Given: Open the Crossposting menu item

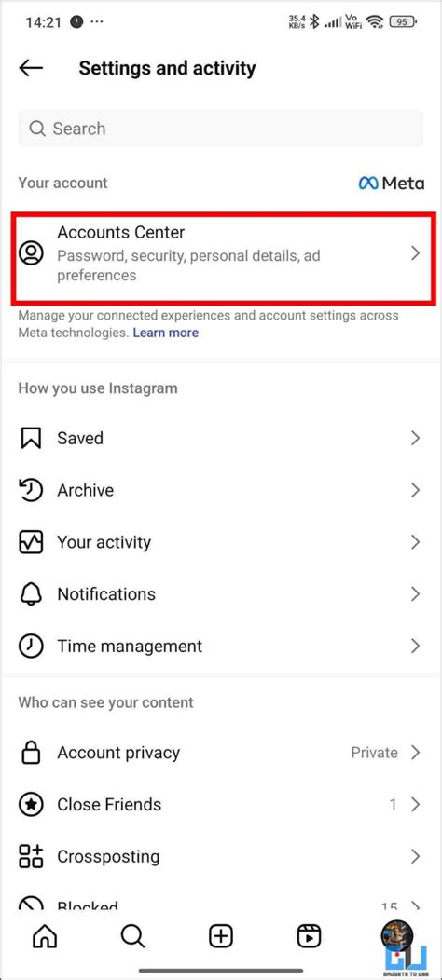Looking at the screenshot, I should [221, 856].
